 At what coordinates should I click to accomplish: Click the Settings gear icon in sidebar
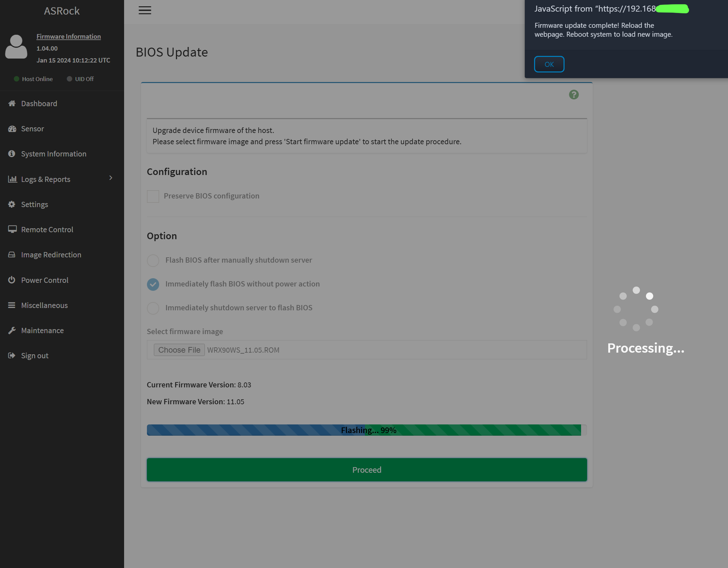(x=12, y=204)
